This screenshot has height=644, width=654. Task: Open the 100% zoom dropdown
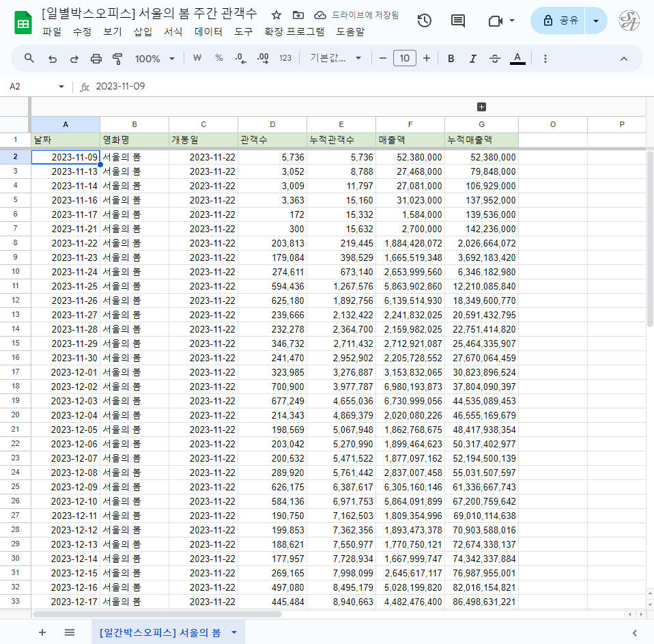(x=154, y=59)
